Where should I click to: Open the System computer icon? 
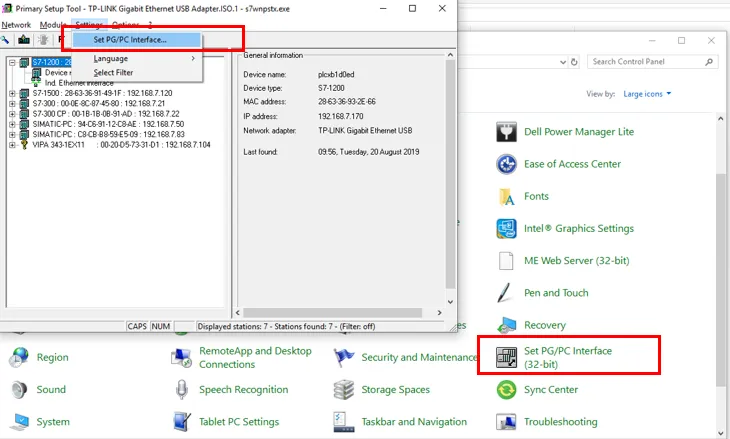point(19,422)
